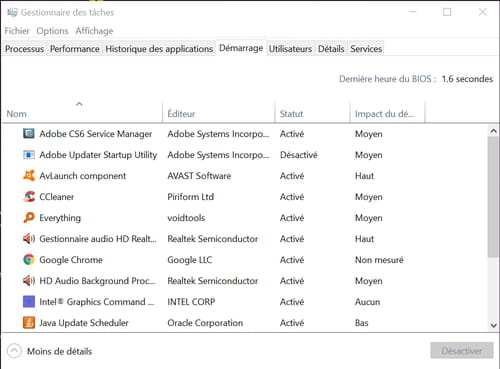Switch to the Historique des applications tab
The image size is (500, 369).
click(x=159, y=49)
